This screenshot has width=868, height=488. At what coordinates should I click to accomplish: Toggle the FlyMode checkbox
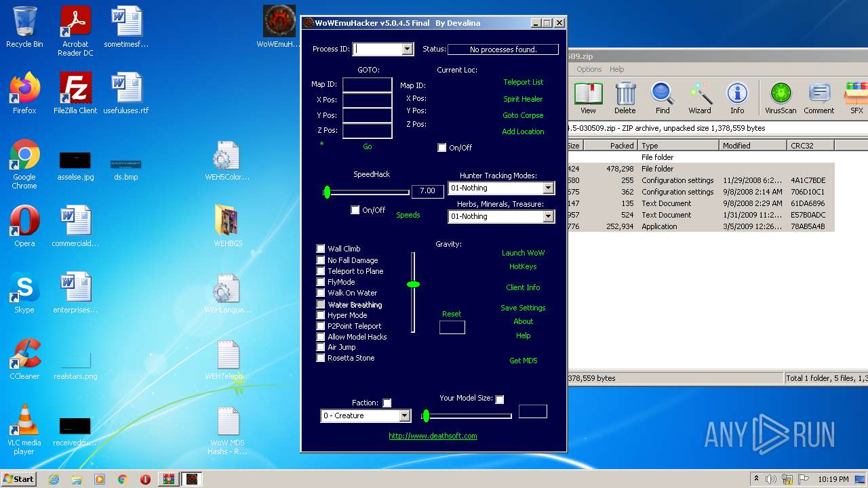click(321, 281)
